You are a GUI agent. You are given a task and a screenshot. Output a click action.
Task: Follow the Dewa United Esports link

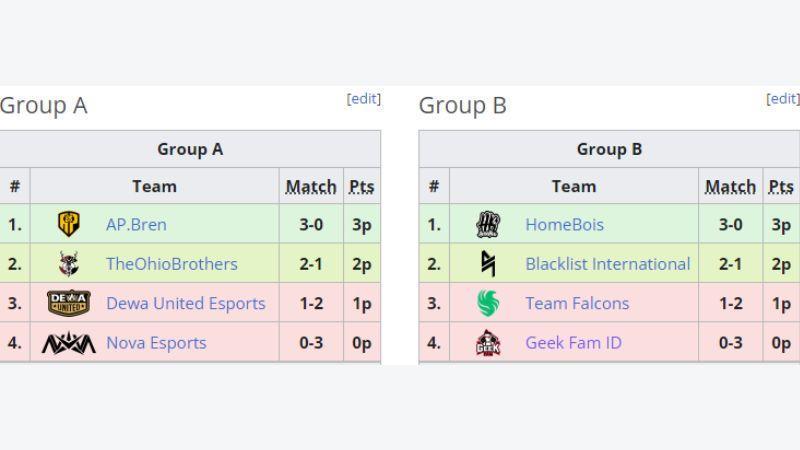pos(186,304)
